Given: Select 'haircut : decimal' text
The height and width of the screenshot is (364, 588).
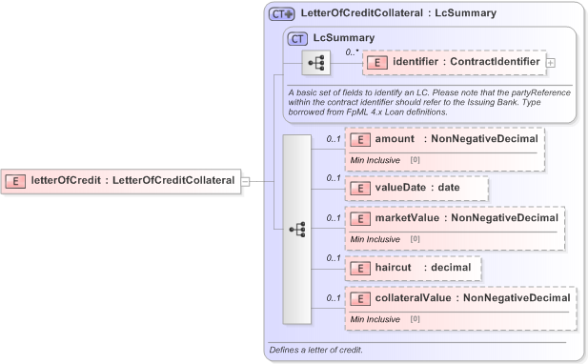Looking at the screenshot, I should tap(423, 268).
